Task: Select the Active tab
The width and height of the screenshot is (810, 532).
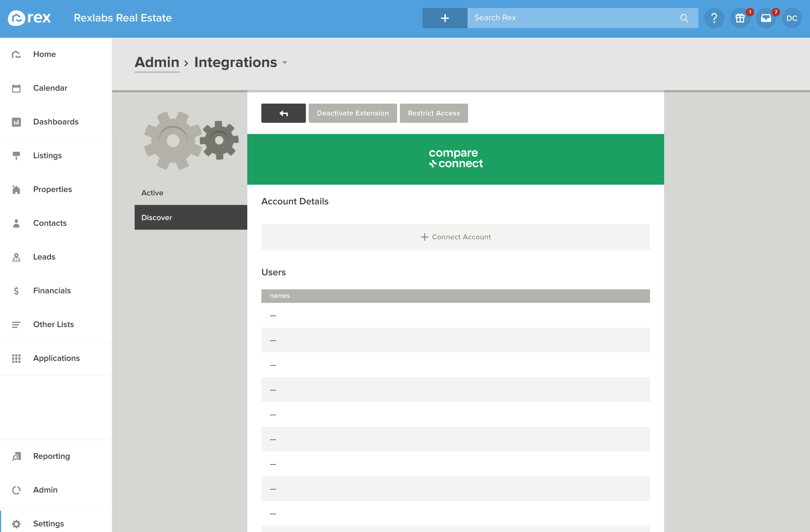Action: tap(191, 193)
